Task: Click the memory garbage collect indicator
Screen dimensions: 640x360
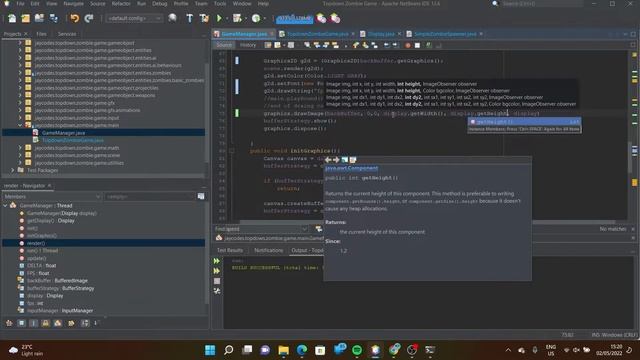Action: (294, 18)
